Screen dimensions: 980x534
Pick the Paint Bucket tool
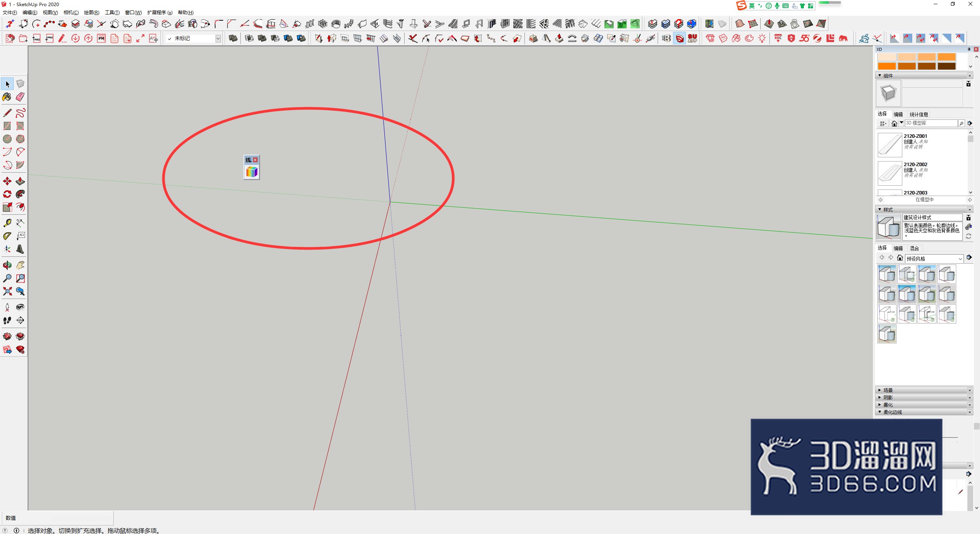tap(7, 97)
